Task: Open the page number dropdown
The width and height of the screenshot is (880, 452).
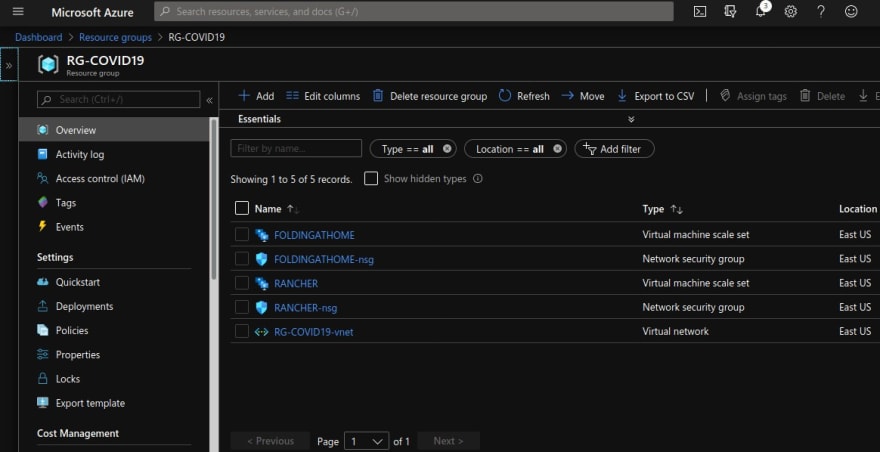Action: (366, 441)
